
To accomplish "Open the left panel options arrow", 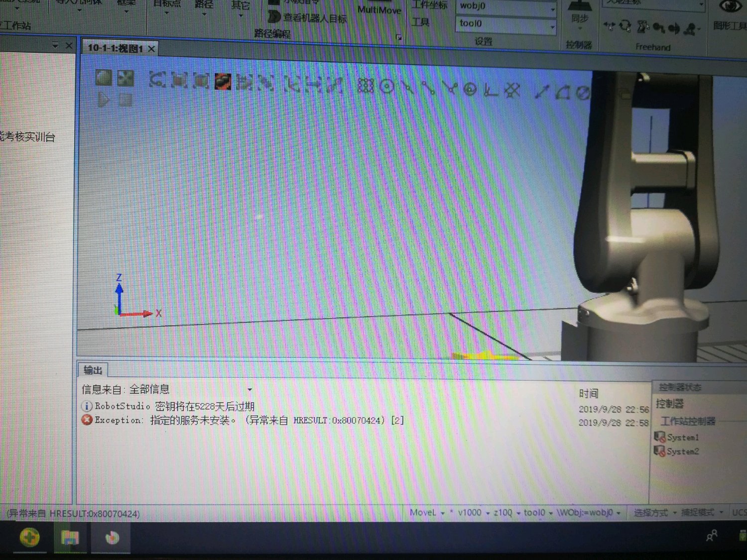I will pos(55,45).
